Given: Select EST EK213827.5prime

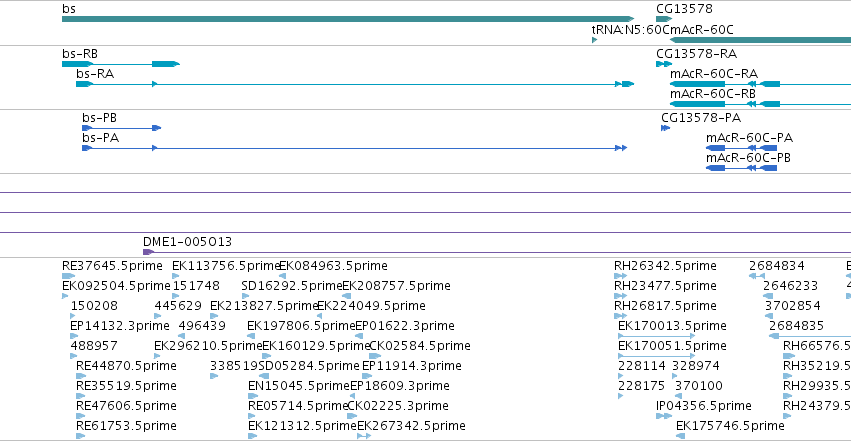Looking at the screenshot, I should [x=264, y=306].
